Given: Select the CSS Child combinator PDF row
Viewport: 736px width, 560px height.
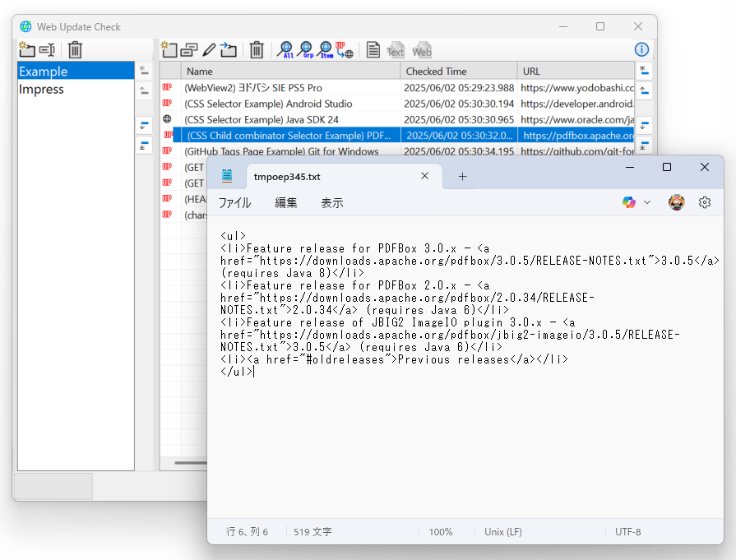Looking at the screenshot, I should pos(397,136).
